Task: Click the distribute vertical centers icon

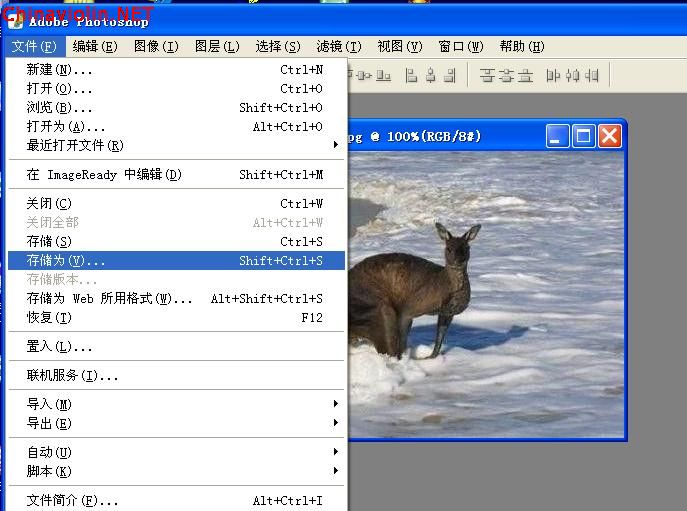Action: [506, 76]
